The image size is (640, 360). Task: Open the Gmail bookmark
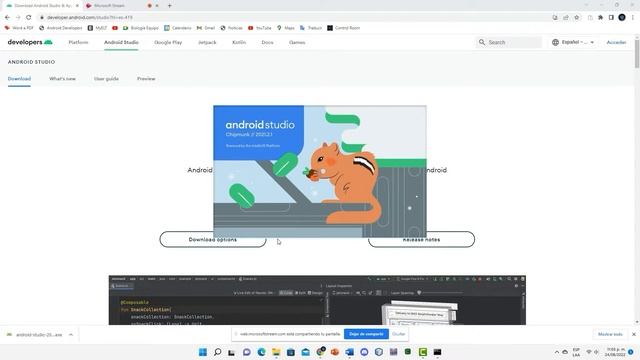206,28
